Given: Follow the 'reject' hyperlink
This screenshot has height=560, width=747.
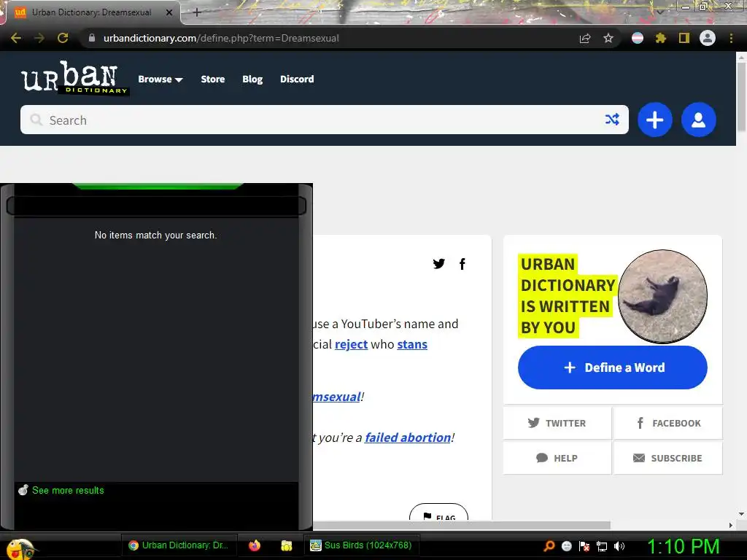Looking at the screenshot, I should [351, 344].
